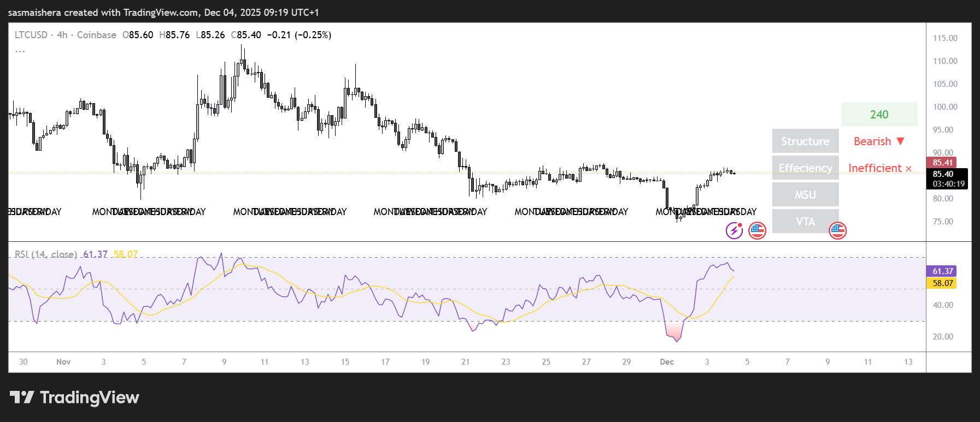Click the 21 date on time axis
The width and height of the screenshot is (980, 422).
tap(466, 362)
